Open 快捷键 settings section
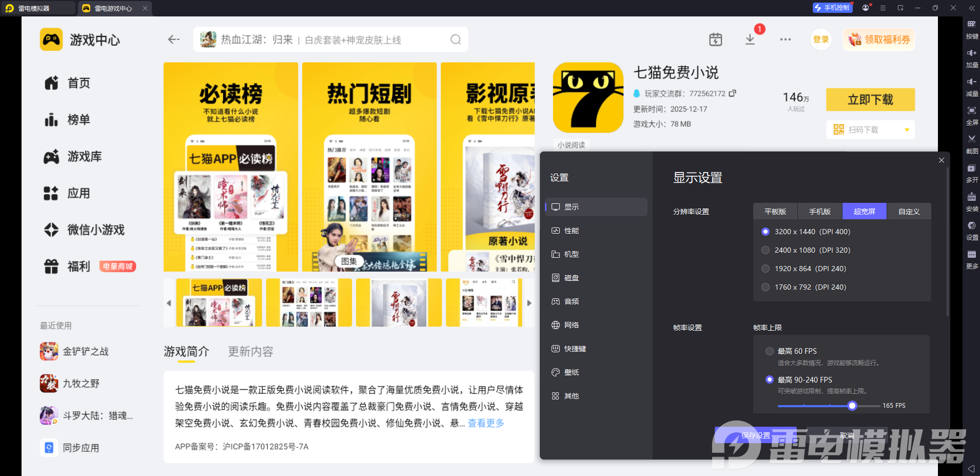This screenshot has width=980, height=476. coord(596,349)
